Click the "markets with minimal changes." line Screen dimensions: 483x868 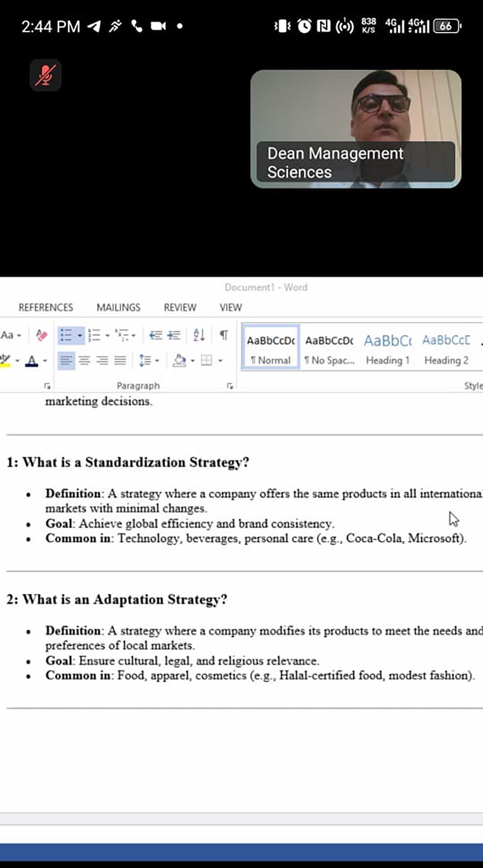tap(126, 508)
